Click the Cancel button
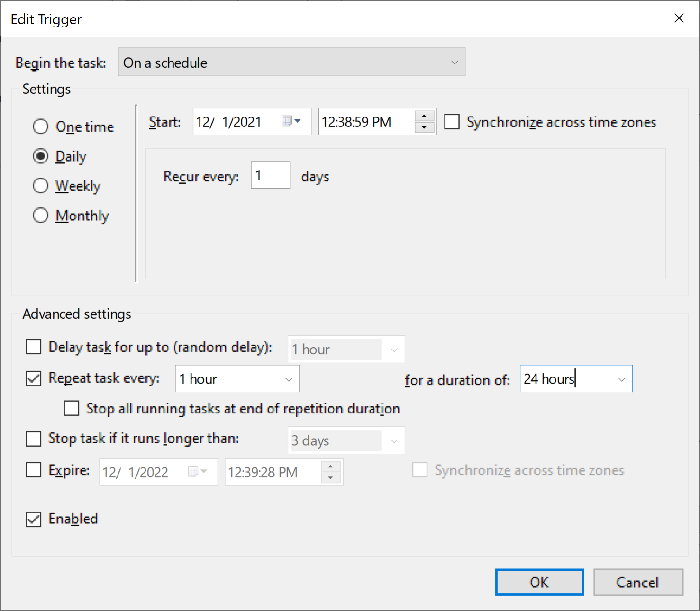 pos(638,582)
